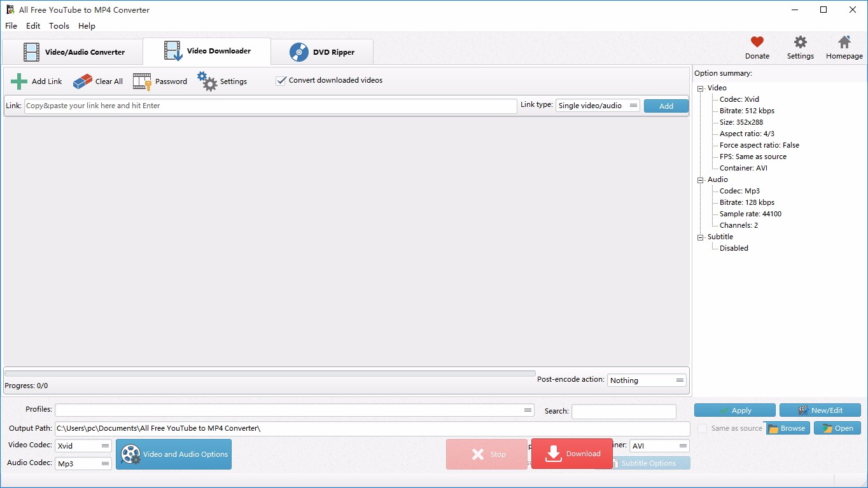This screenshot has width=868, height=488.
Task: Select "Codec: Xvid" in option summary
Action: pyautogui.click(x=739, y=100)
